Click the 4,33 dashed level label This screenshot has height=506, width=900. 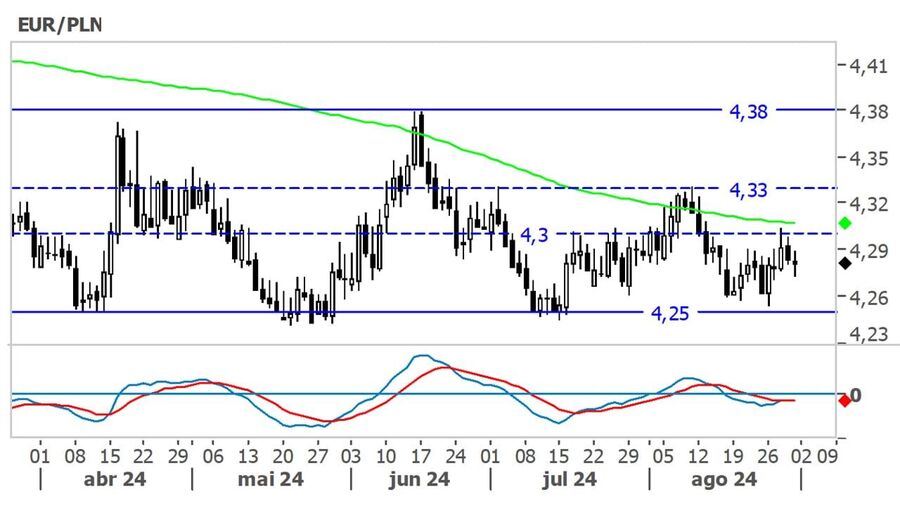(x=748, y=190)
